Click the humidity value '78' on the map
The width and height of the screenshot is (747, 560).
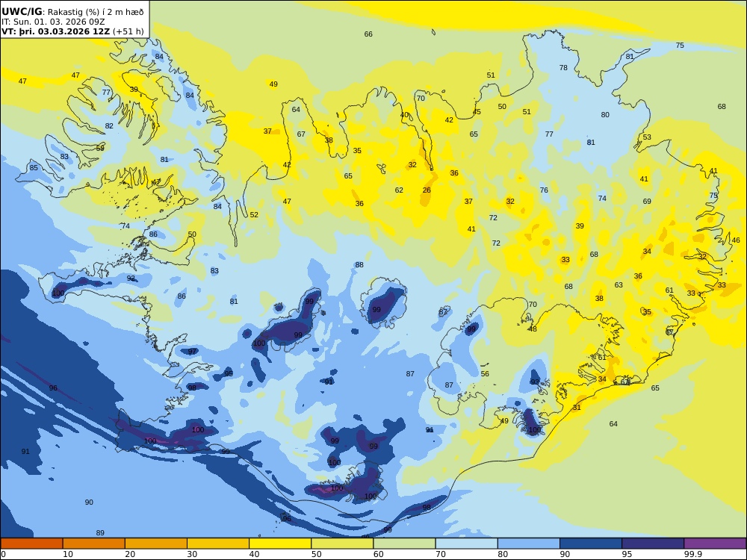563,68
